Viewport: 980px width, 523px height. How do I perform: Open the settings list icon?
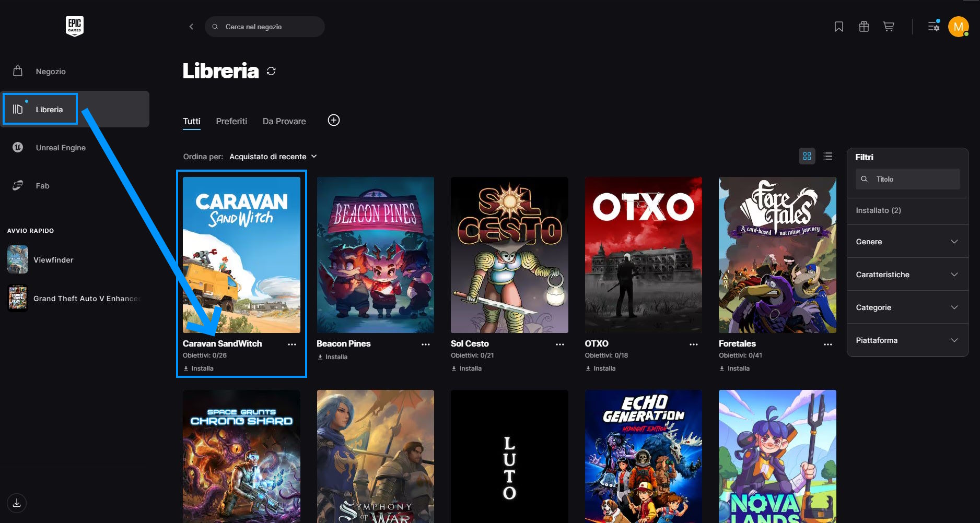click(934, 26)
